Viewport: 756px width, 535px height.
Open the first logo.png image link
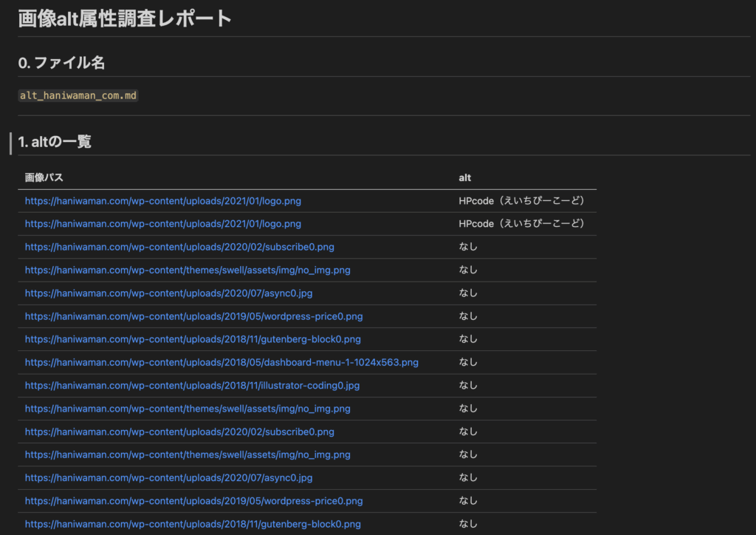coord(162,201)
